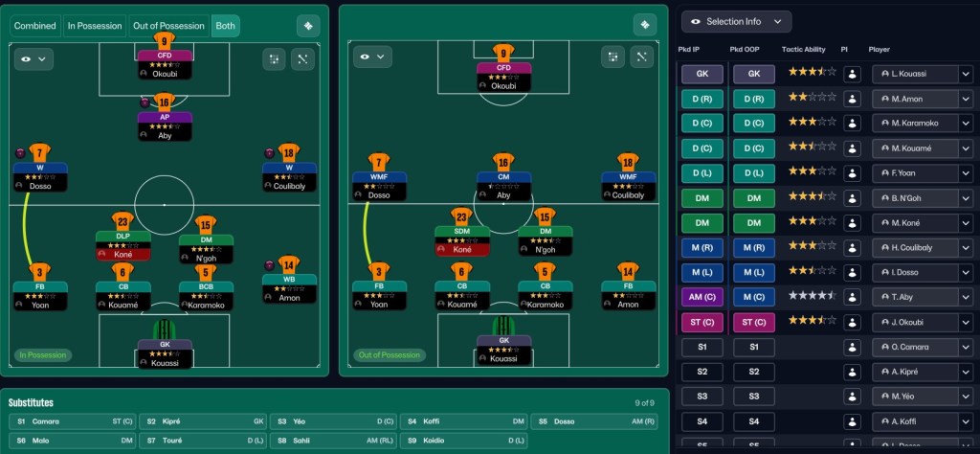This screenshot has width=980, height=454.
Task: Open player instructions icon for M. Yéo
Action: [852, 397]
